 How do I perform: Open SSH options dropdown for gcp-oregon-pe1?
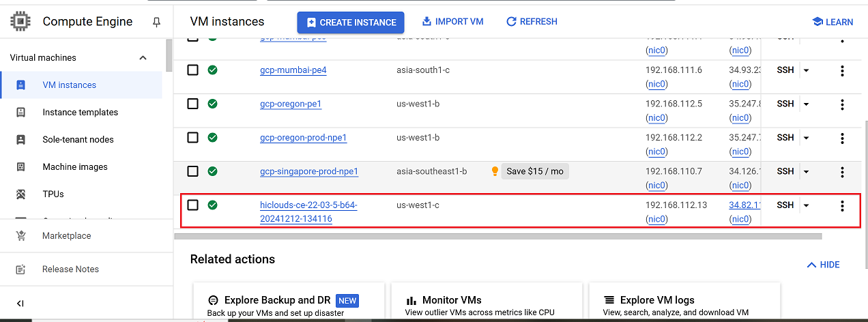coord(806,104)
